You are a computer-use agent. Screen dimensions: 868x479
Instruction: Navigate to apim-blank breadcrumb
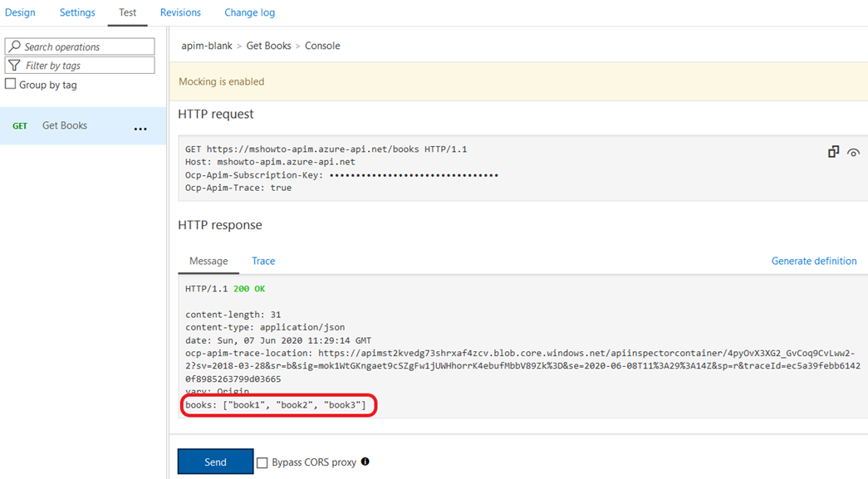pyautogui.click(x=207, y=46)
